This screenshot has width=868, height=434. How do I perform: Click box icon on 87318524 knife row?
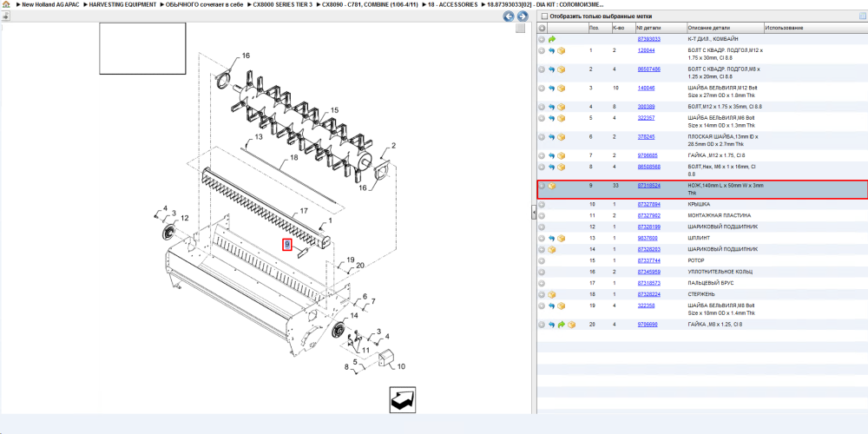tap(552, 186)
